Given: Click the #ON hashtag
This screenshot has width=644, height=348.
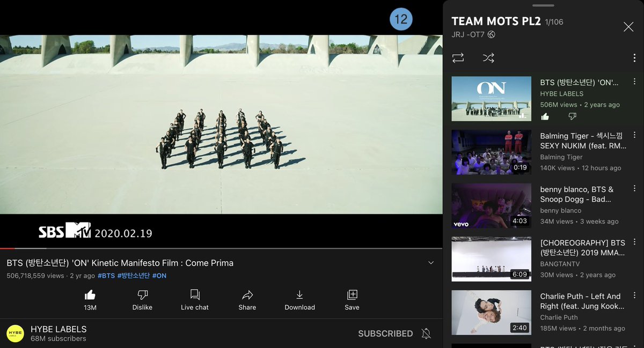Looking at the screenshot, I should point(159,276).
